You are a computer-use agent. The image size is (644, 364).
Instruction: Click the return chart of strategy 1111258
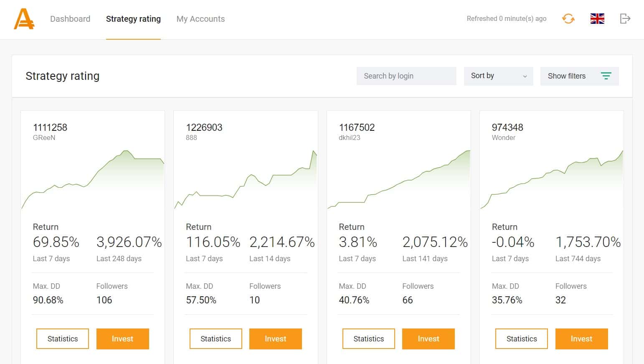tap(93, 180)
